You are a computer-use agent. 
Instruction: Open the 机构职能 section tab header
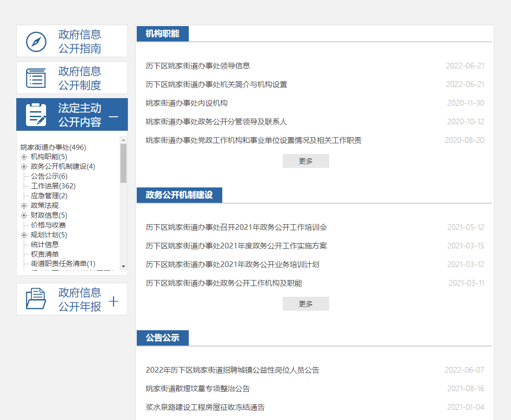pyautogui.click(x=162, y=34)
